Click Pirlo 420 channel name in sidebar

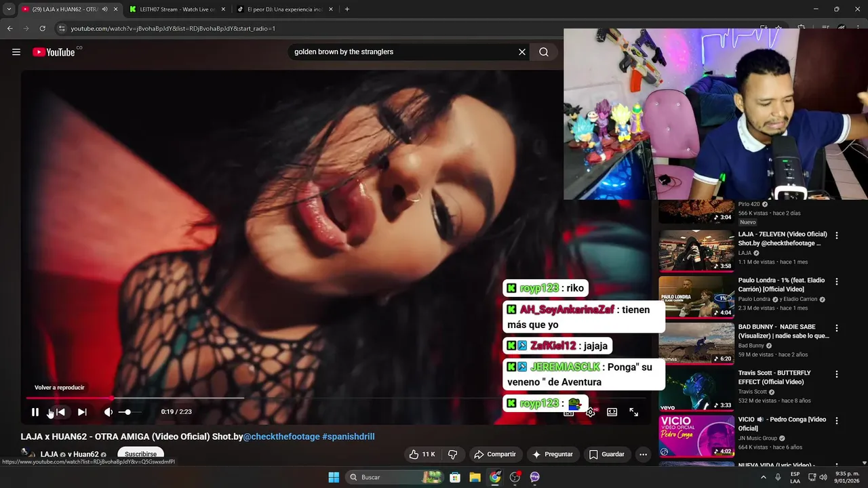749,204
